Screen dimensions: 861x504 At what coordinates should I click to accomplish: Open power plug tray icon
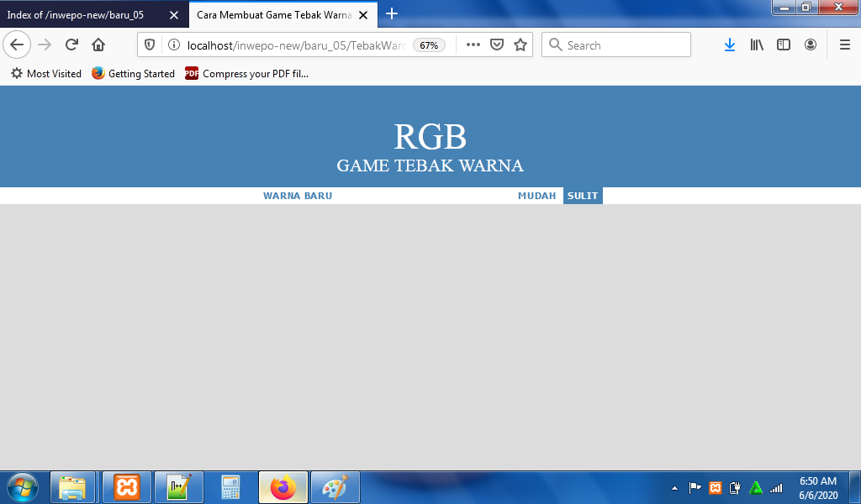[x=735, y=487]
